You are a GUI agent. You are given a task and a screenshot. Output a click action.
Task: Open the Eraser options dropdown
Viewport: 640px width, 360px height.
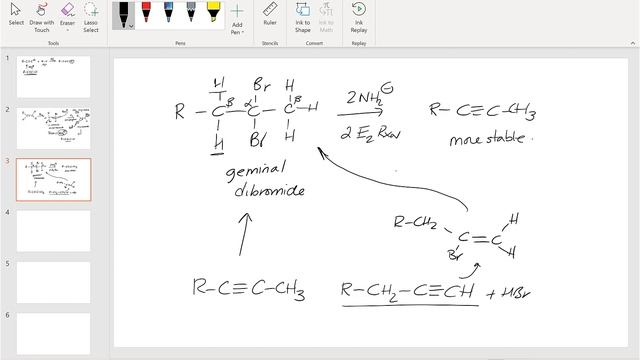click(67, 30)
